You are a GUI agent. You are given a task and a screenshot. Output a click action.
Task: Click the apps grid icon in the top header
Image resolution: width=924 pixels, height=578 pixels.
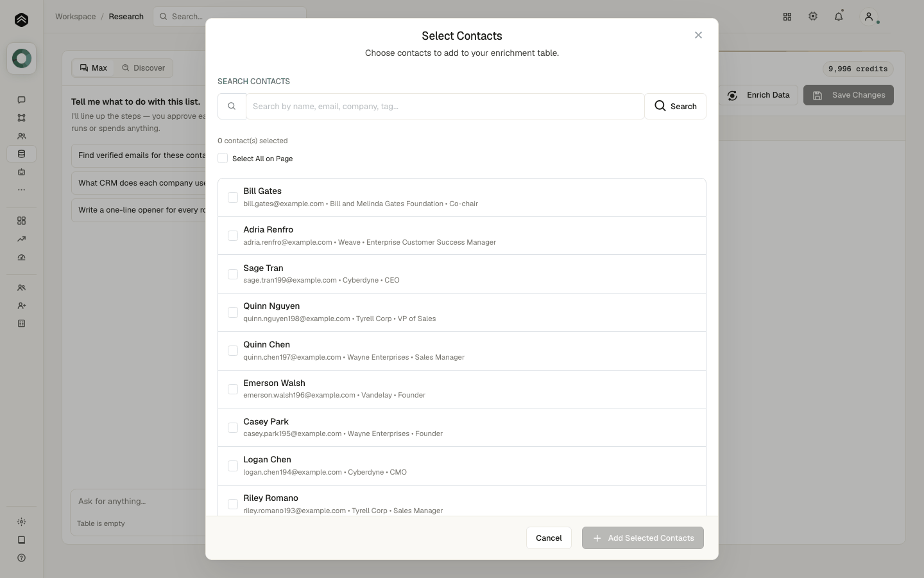[x=787, y=17]
